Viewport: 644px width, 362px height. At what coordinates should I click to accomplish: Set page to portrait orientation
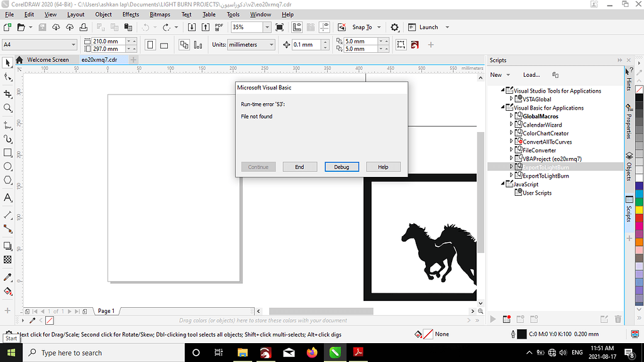click(x=150, y=45)
